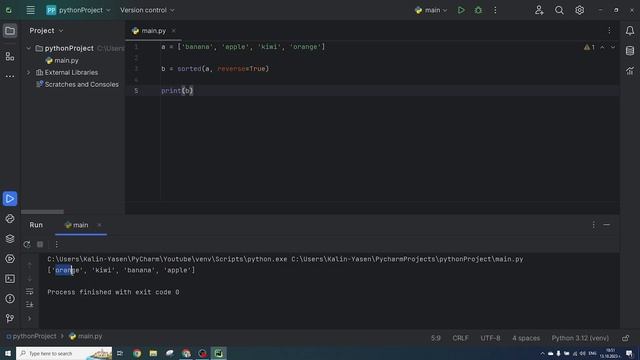Click python.exe path in console output

pos(167,259)
